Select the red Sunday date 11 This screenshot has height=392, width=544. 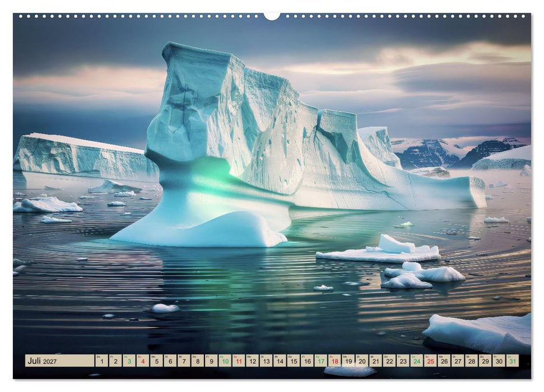point(239,361)
